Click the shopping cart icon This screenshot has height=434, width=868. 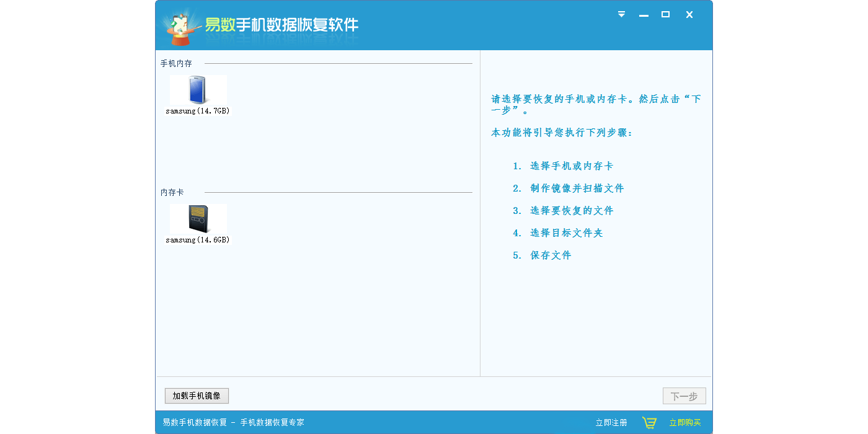pos(649,423)
